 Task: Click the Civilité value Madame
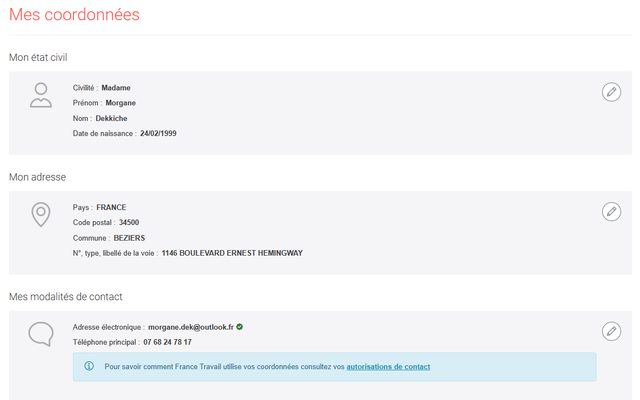tap(116, 88)
